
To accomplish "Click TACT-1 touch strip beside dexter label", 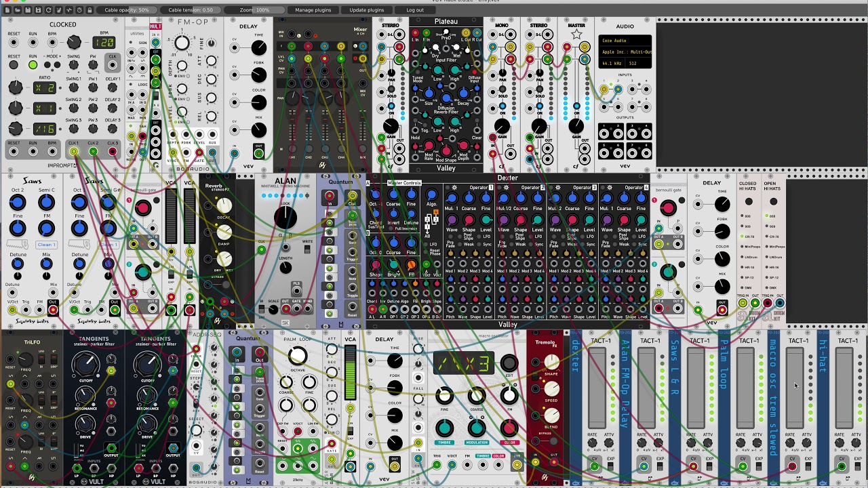I will [x=597, y=386].
